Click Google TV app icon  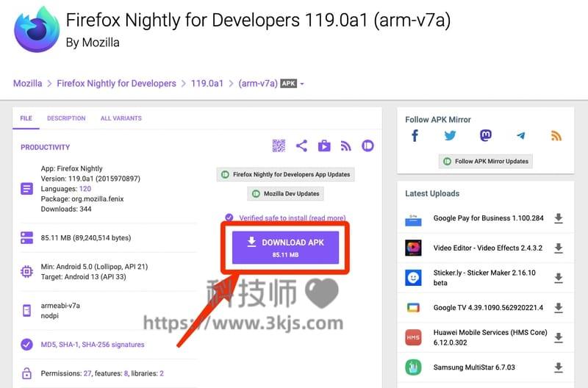413,308
